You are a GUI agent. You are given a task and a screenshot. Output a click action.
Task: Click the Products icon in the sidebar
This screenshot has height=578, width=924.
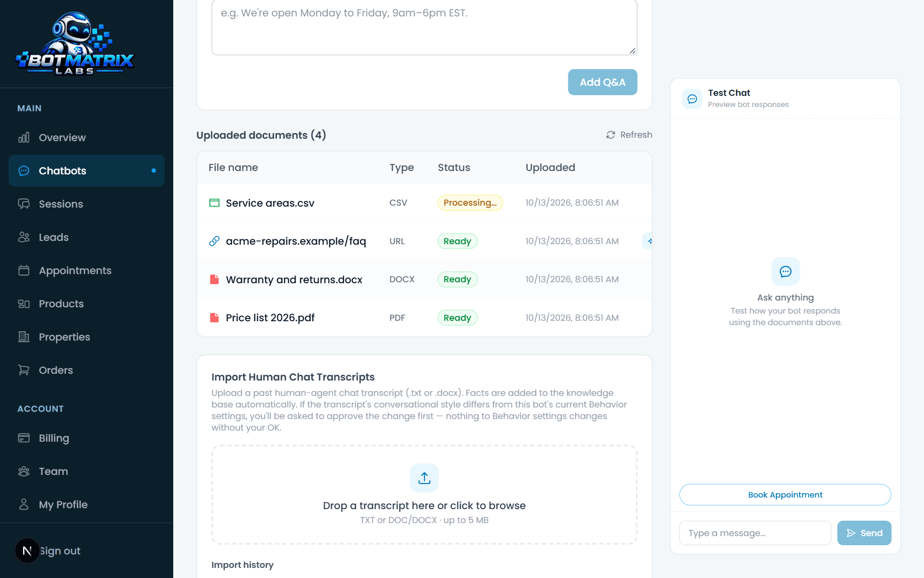[24, 303]
